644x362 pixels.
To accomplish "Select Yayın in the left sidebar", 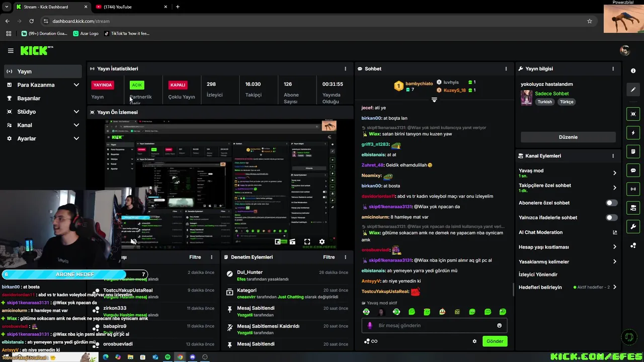I will [x=43, y=71].
